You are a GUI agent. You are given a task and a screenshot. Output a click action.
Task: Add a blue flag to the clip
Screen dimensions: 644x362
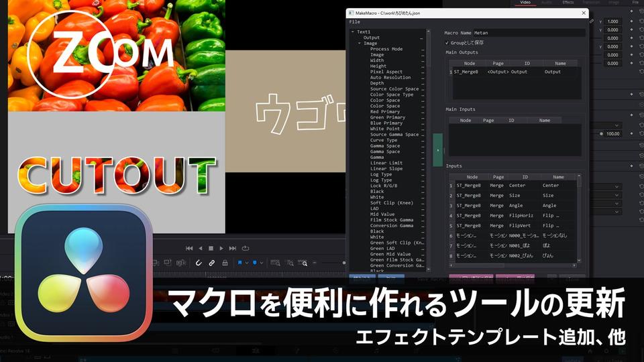(240, 263)
